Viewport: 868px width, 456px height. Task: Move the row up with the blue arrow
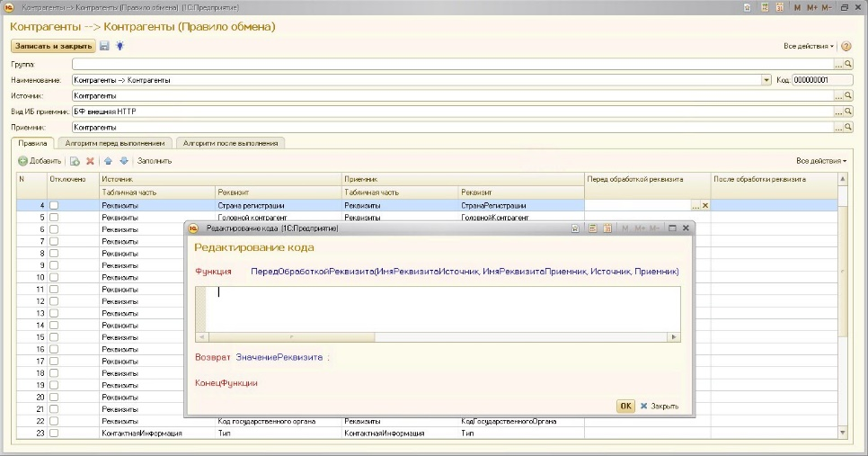point(108,161)
